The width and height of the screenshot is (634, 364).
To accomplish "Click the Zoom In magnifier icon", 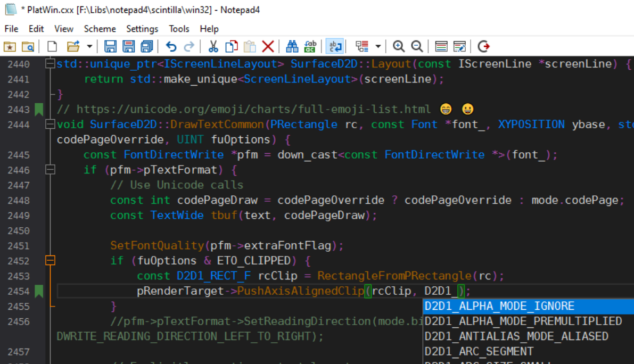I will click(x=398, y=46).
